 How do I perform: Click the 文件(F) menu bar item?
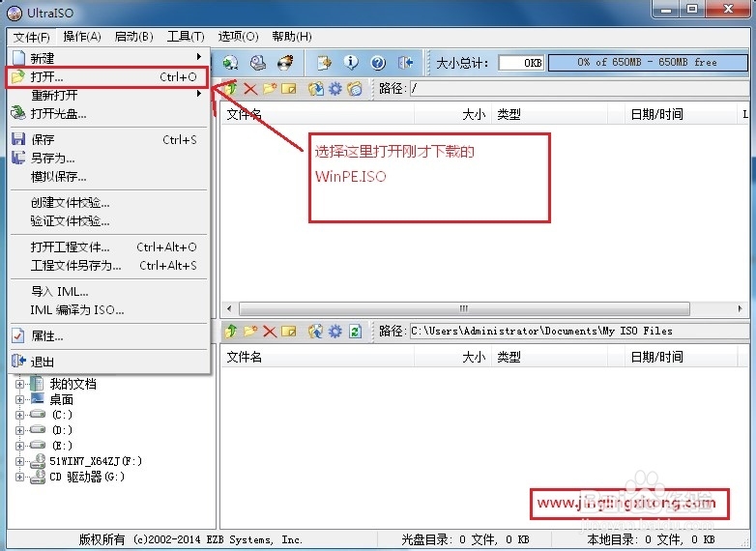click(x=31, y=37)
